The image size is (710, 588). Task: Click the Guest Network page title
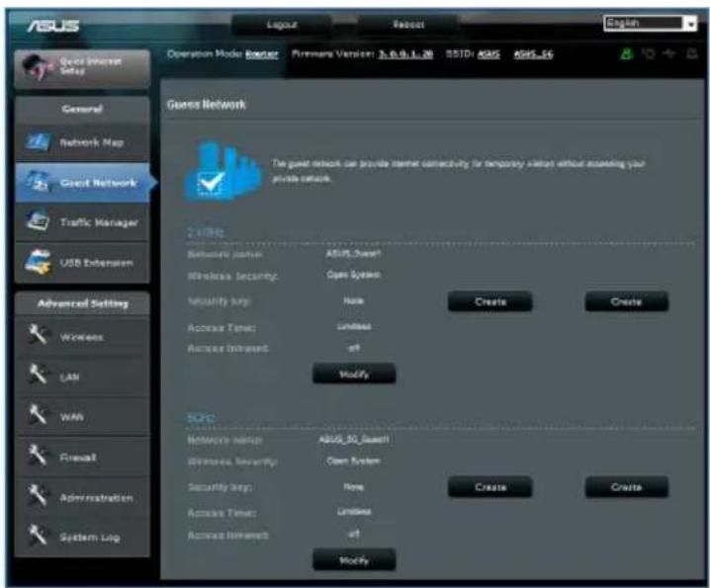(x=206, y=105)
